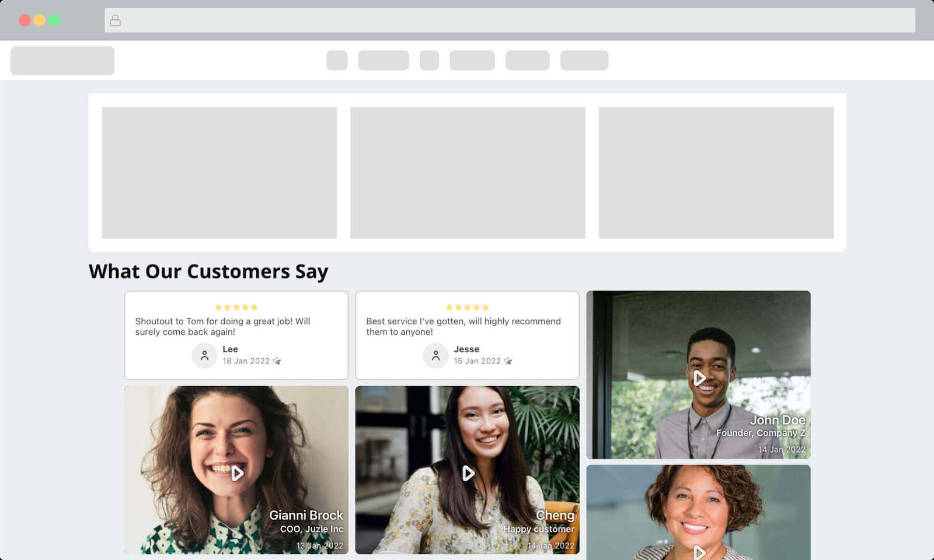Viewport: 934px width, 560px height.
Task: Click Lee's avatar icon
Action: (x=204, y=355)
